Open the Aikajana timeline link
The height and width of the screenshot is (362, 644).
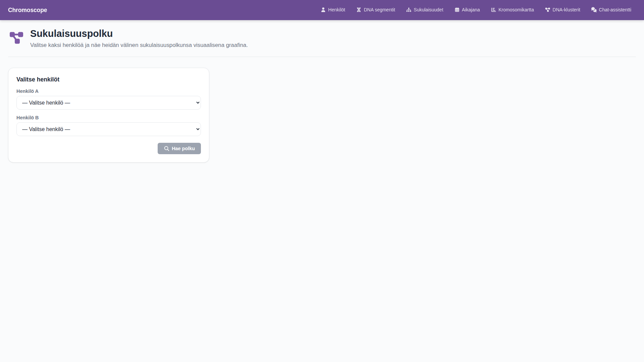(470, 10)
